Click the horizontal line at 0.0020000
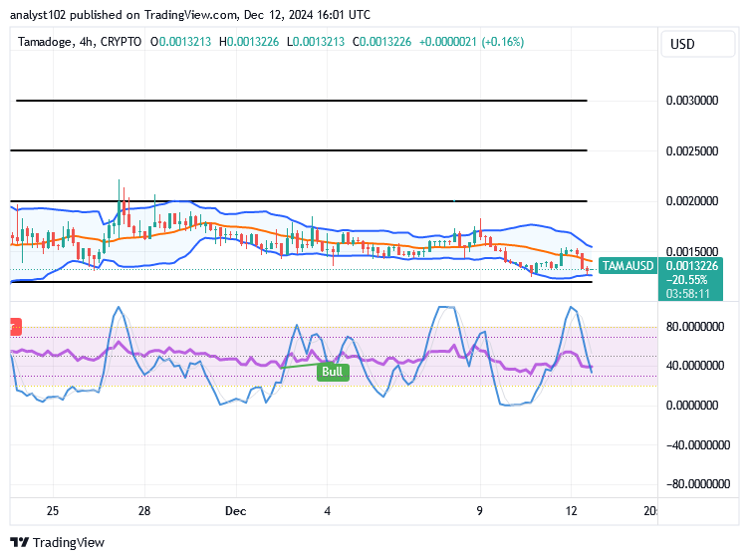The image size is (749, 560). [299, 201]
